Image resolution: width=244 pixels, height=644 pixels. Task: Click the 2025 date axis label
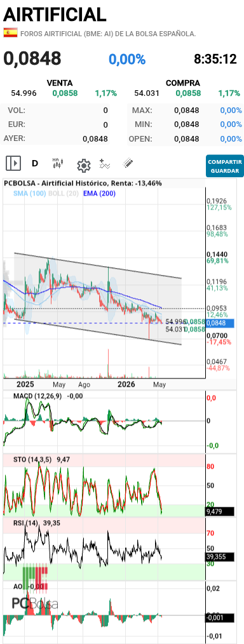[x=25, y=385]
